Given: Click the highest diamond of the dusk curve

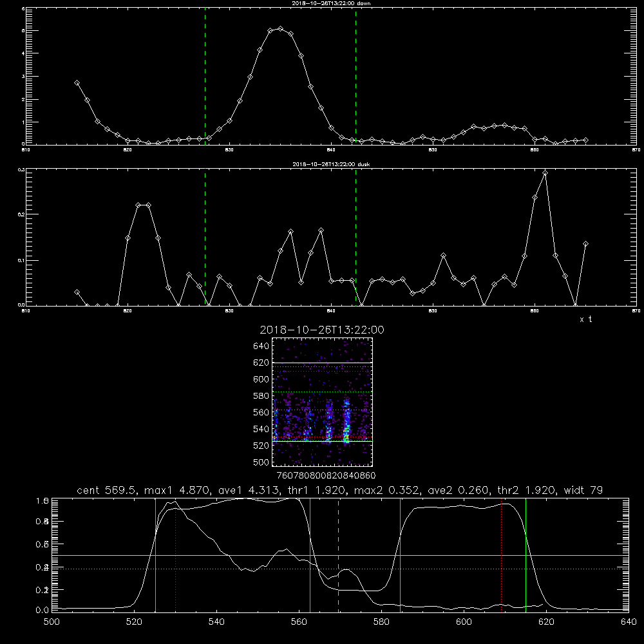Looking at the screenshot, I should click(545, 173).
